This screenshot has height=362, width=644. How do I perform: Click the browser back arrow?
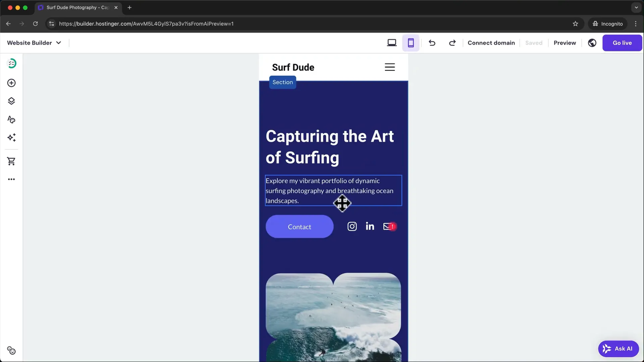tap(8, 24)
